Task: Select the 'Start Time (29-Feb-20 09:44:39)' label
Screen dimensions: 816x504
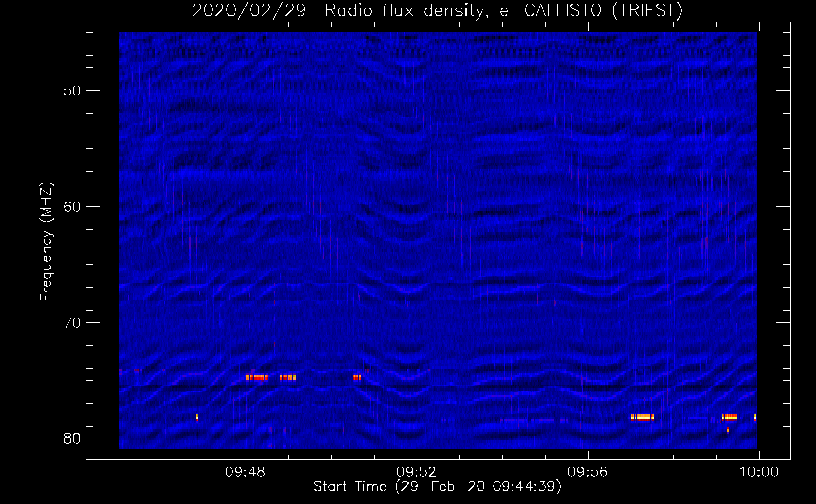Action: tap(437, 487)
